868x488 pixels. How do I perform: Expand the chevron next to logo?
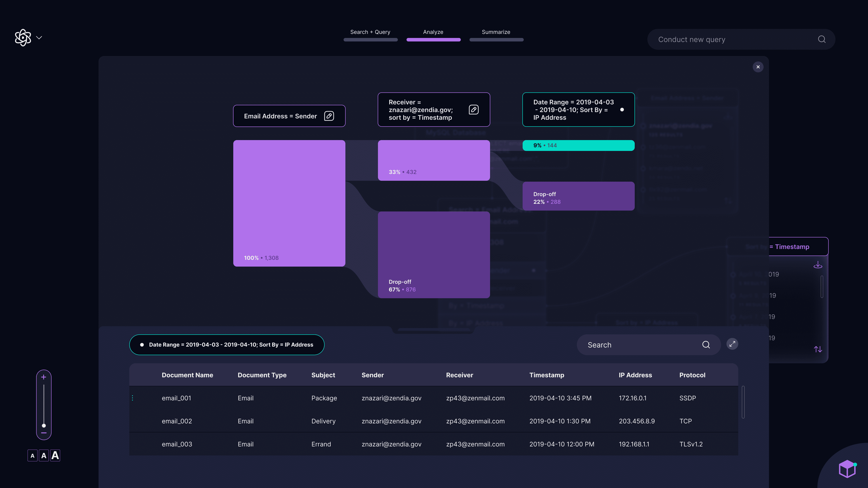coord(39,38)
